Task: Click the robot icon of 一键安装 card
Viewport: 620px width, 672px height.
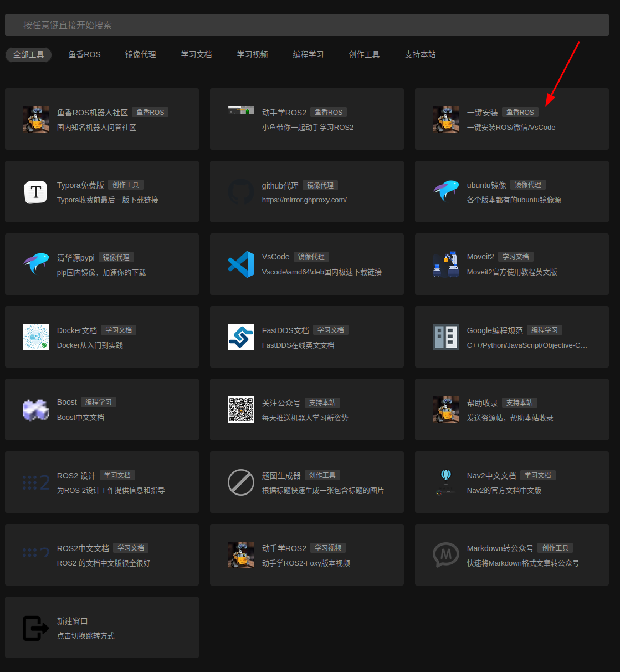Action: pyautogui.click(x=446, y=119)
